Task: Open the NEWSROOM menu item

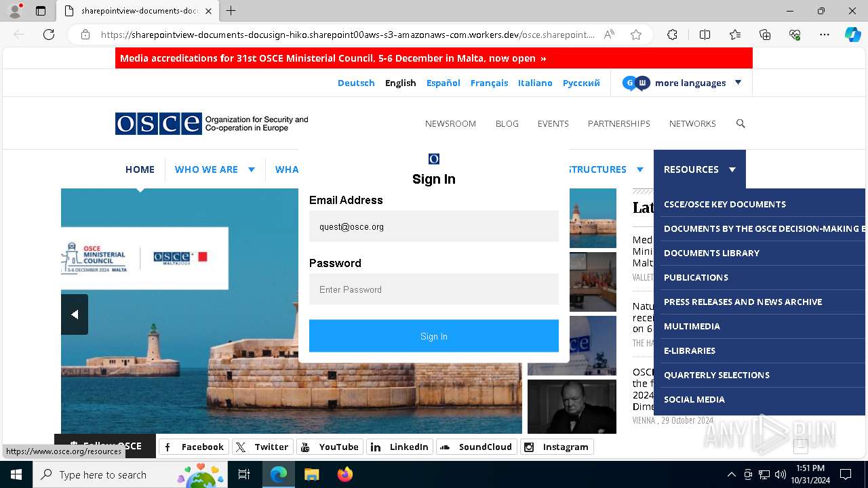Action: click(x=450, y=123)
